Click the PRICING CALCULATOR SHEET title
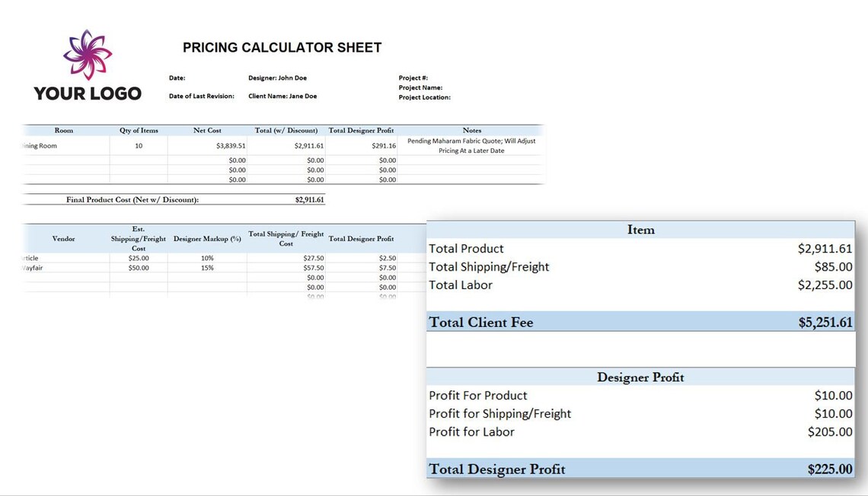Screen dimensions: 868x496 282,47
